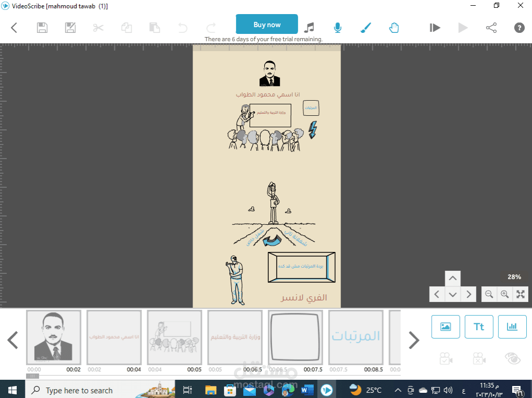Select the teacher and crowd timeline thumbnail
Image resolution: width=532 pixels, height=398 pixels.
click(x=174, y=337)
